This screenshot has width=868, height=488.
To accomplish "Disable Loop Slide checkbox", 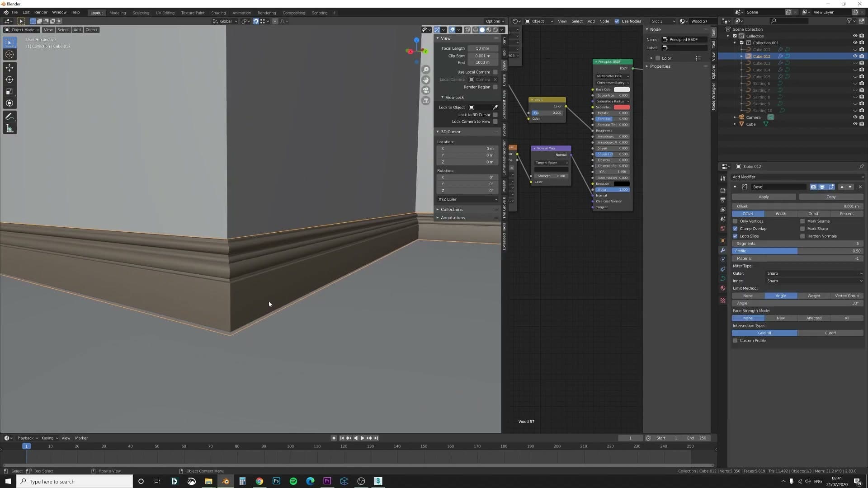I will [735, 236].
